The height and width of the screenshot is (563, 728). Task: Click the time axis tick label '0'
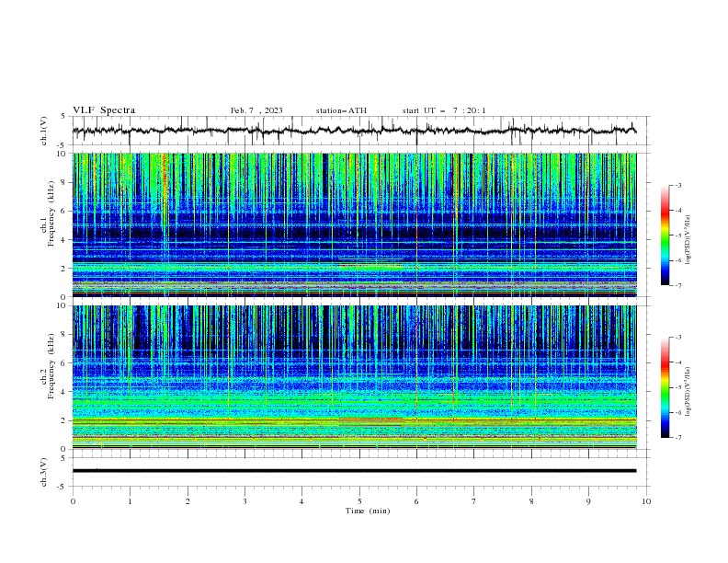coord(73,501)
